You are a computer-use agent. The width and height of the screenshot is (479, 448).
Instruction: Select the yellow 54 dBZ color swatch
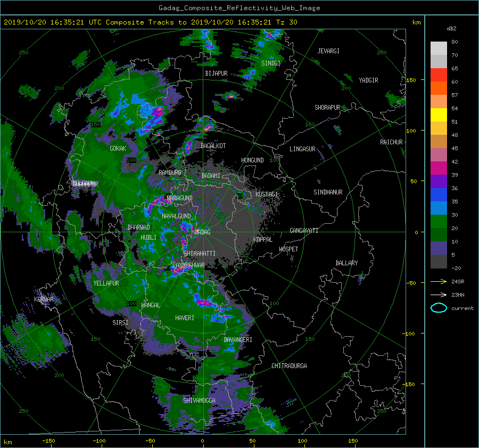click(439, 115)
